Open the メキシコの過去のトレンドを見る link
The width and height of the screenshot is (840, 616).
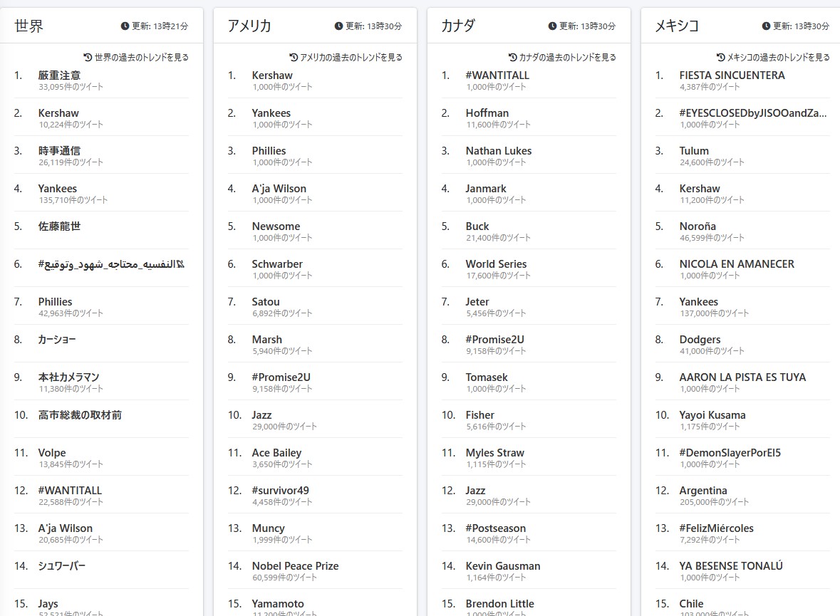pos(778,57)
